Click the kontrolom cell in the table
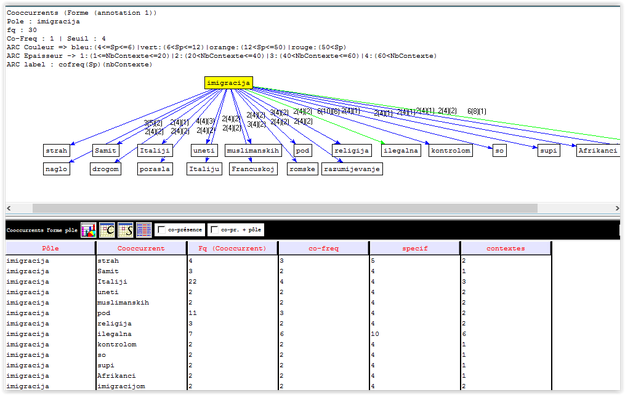This screenshot has width=625, height=395. point(141,344)
